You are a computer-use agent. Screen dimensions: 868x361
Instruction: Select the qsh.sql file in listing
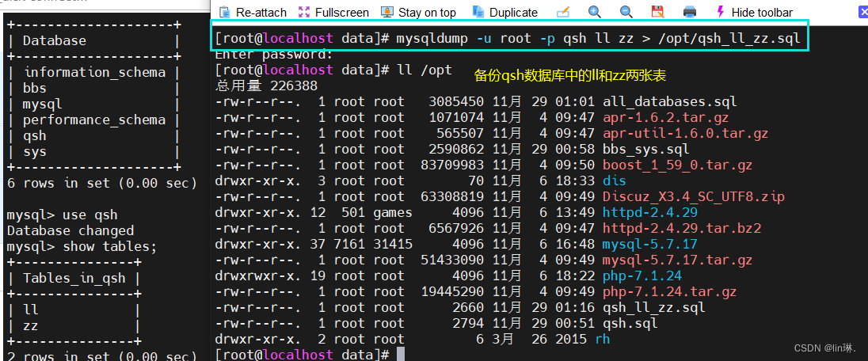(x=630, y=323)
